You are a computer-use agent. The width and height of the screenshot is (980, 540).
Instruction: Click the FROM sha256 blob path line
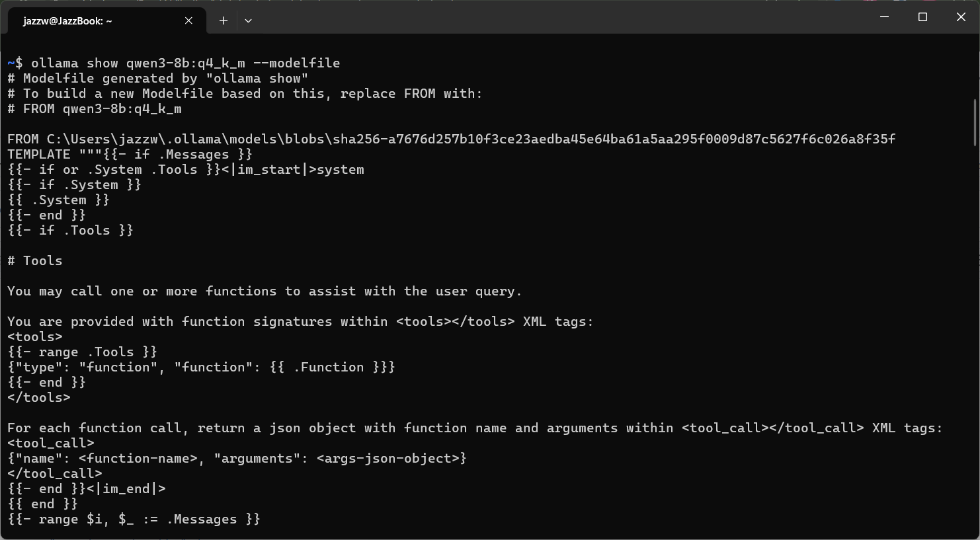pyautogui.click(x=451, y=139)
